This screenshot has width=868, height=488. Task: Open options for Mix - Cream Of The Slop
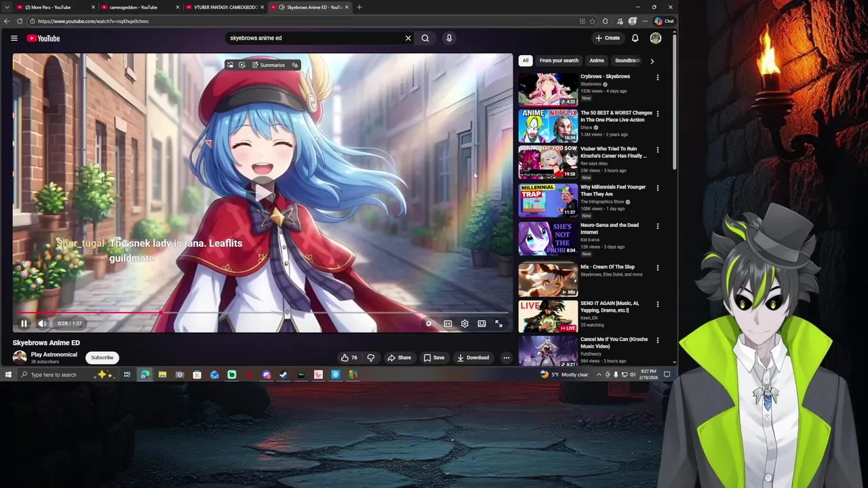(x=657, y=268)
